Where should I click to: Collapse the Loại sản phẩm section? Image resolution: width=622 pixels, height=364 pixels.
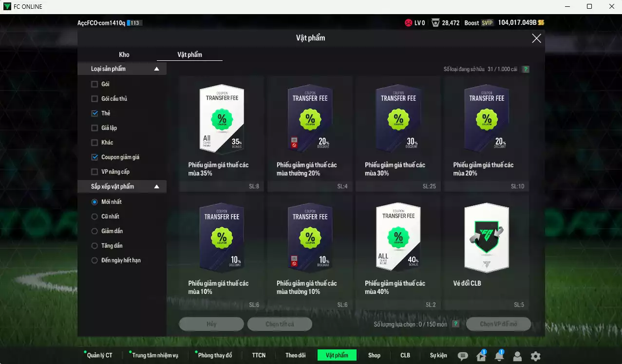[x=156, y=69]
